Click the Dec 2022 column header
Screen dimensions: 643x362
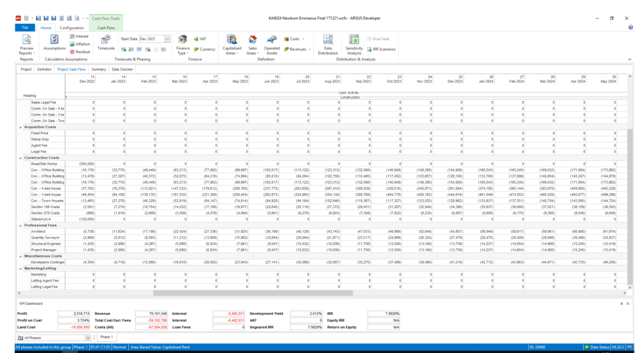[81, 79]
